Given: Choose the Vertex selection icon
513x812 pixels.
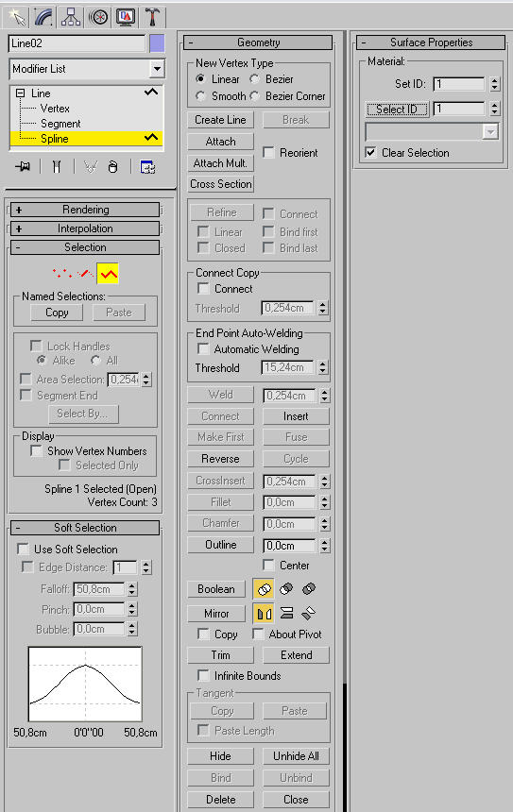Looking at the screenshot, I should coord(62,273).
